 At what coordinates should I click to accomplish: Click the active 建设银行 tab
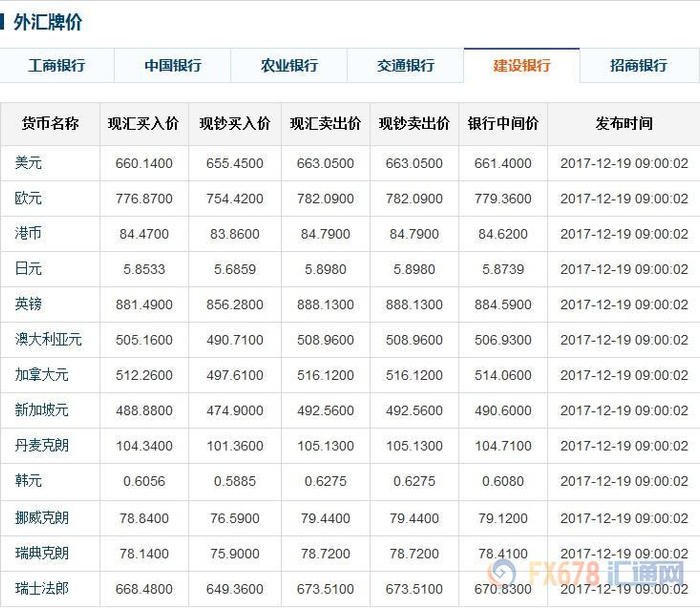pos(522,66)
